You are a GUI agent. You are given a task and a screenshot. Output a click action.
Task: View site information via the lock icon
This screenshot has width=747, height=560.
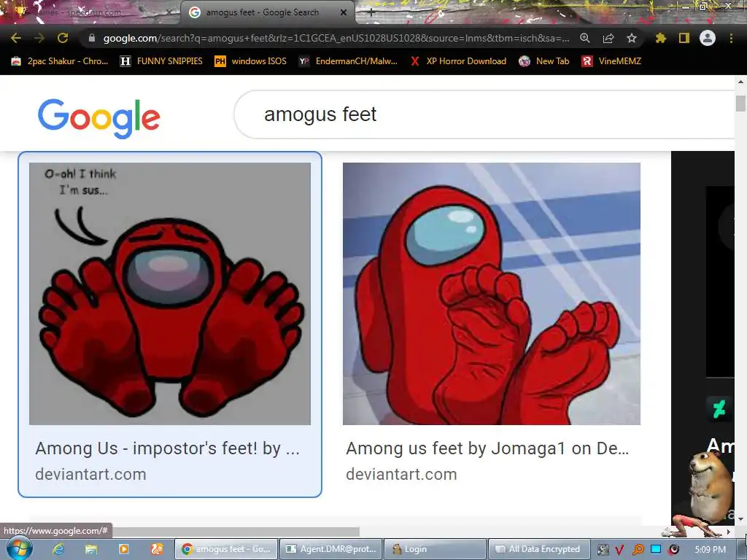click(x=92, y=38)
